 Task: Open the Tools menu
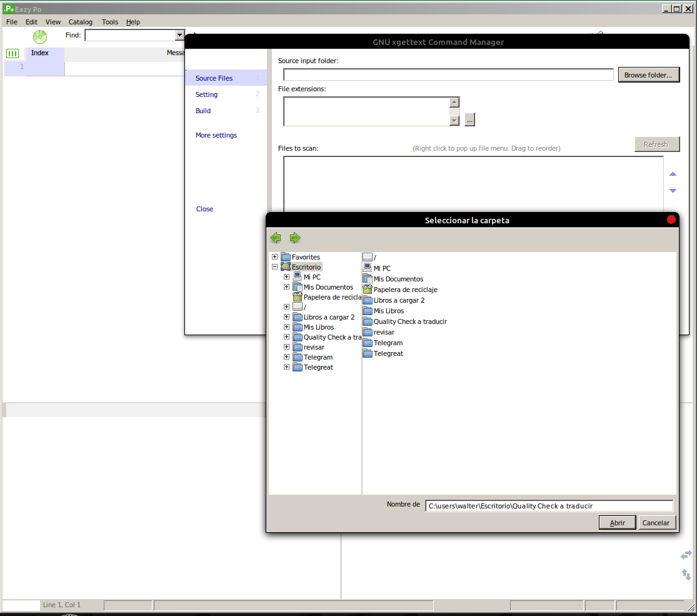point(110,22)
